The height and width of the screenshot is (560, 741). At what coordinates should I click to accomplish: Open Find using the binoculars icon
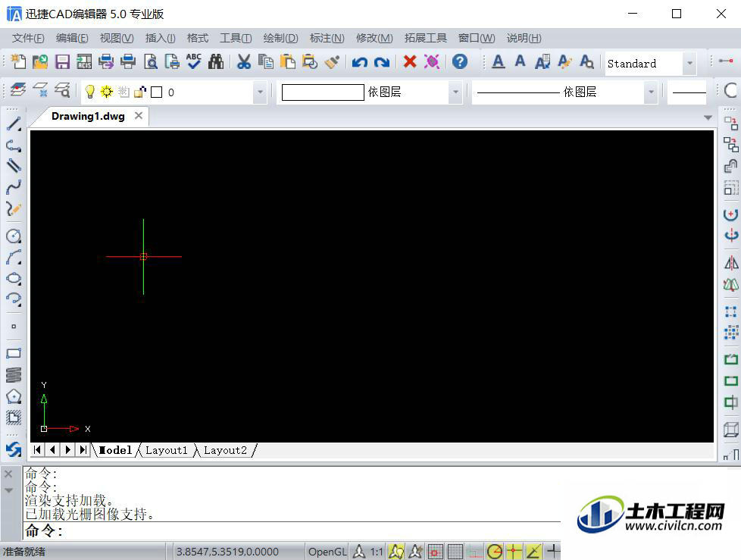[x=216, y=61]
